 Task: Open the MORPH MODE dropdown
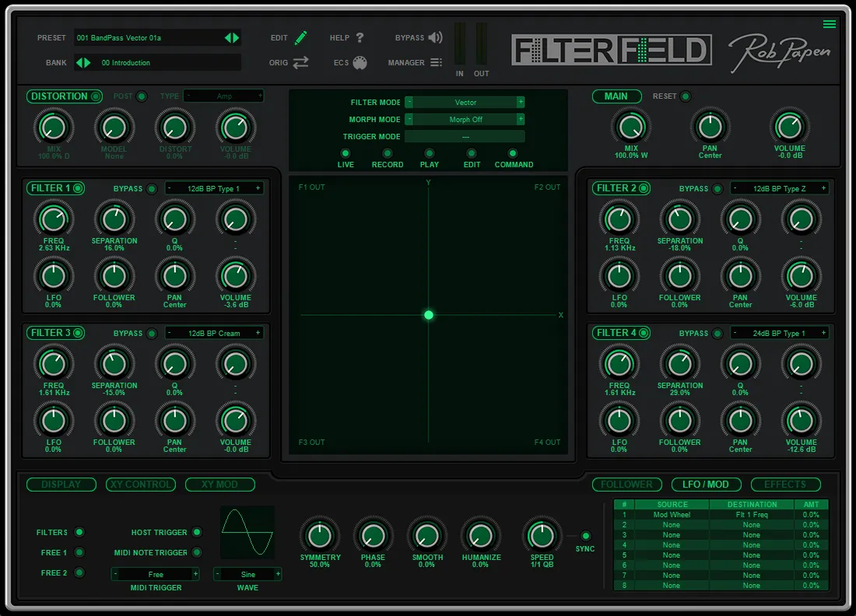point(465,119)
